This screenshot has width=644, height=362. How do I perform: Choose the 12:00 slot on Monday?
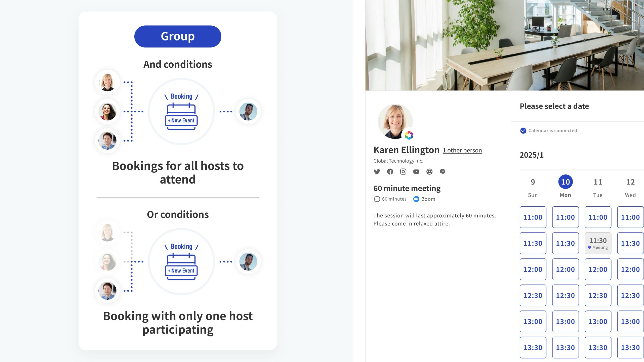click(565, 269)
